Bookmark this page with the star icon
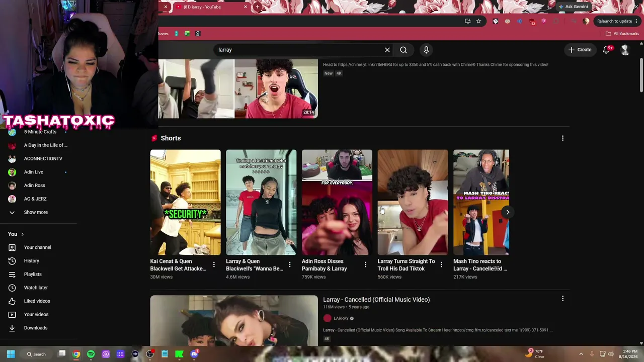The height and width of the screenshot is (362, 644). click(478, 21)
